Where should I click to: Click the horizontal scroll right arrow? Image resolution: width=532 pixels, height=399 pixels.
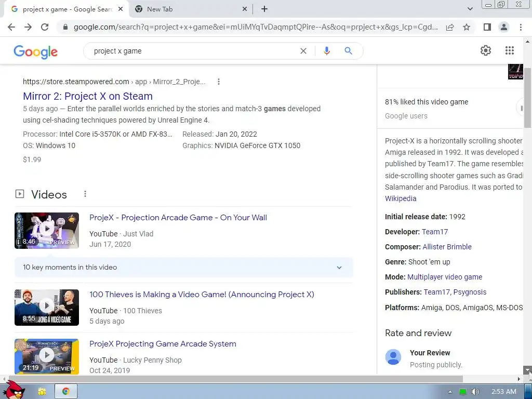point(519,379)
